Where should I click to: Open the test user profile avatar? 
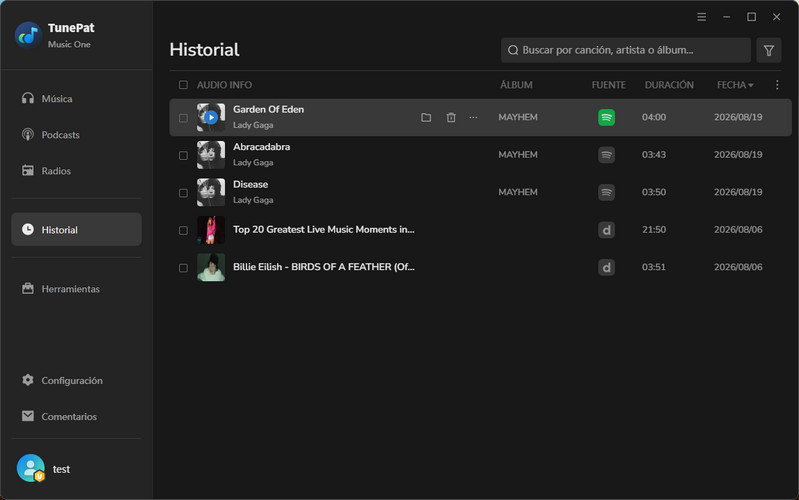31,468
